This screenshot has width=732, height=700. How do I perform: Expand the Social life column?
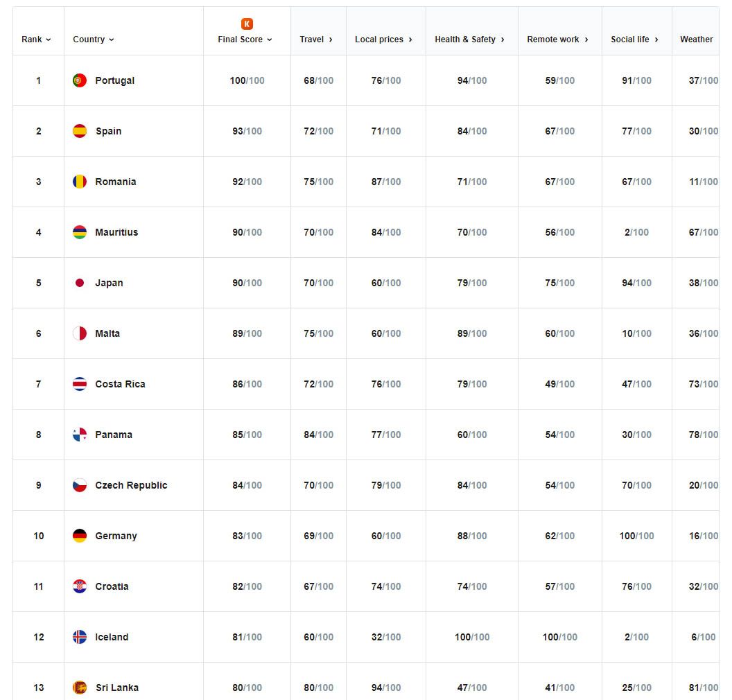tap(634, 40)
